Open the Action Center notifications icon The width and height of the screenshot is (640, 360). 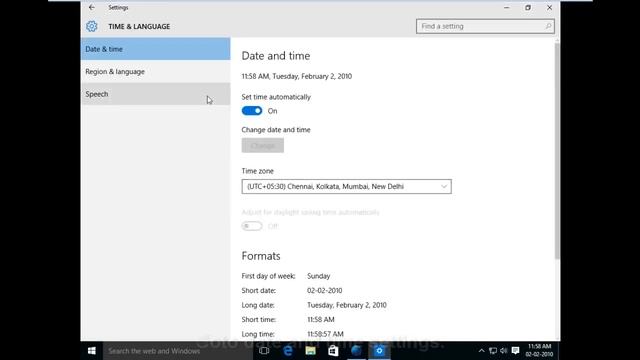(516, 351)
